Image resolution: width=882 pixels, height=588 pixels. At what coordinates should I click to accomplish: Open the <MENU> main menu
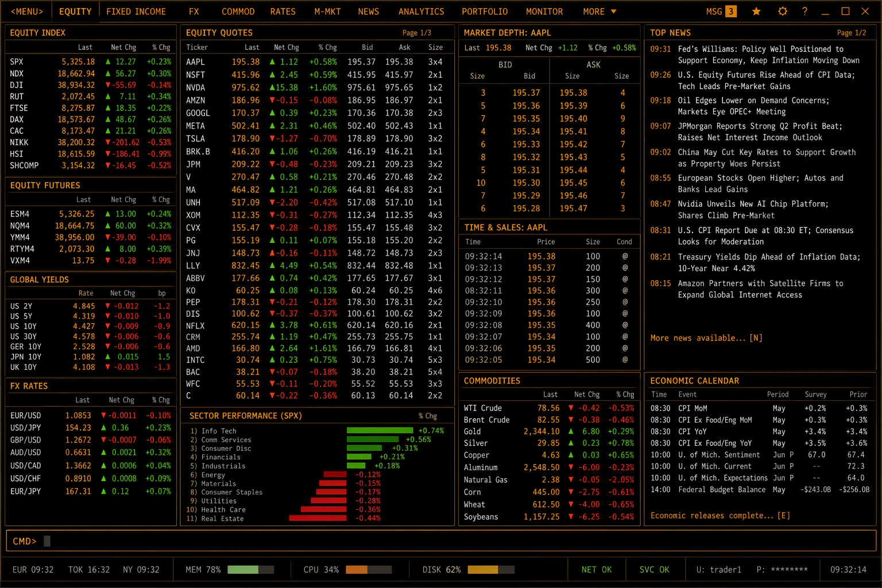[x=27, y=11]
